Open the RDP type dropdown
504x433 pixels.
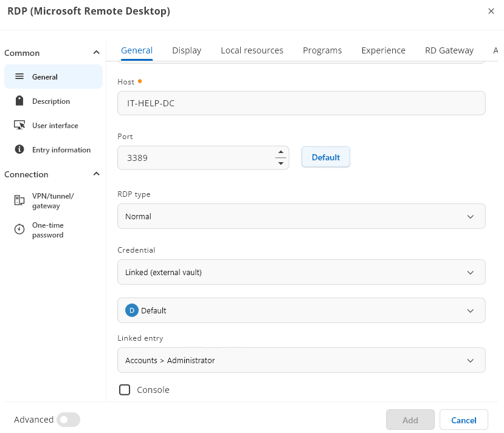click(x=301, y=216)
